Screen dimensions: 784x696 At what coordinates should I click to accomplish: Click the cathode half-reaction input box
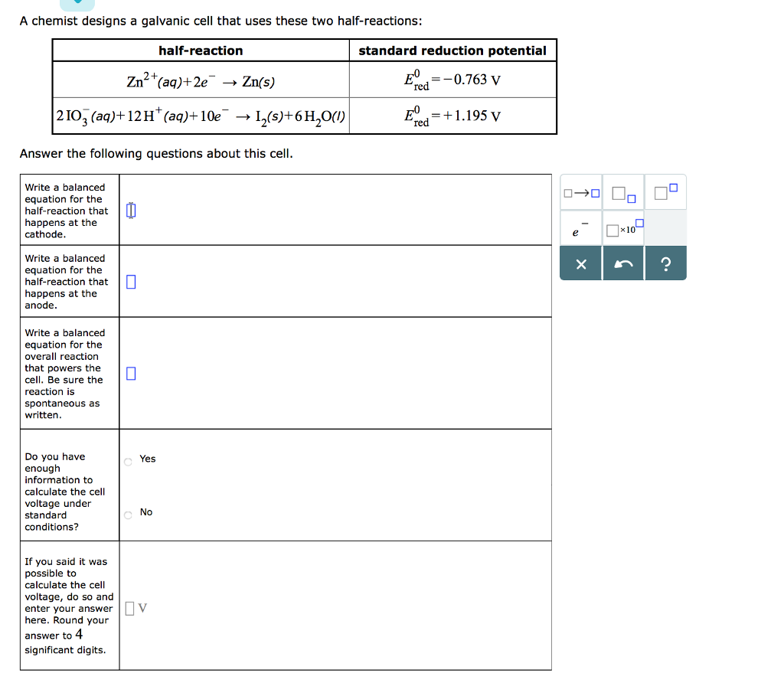tap(130, 211)
